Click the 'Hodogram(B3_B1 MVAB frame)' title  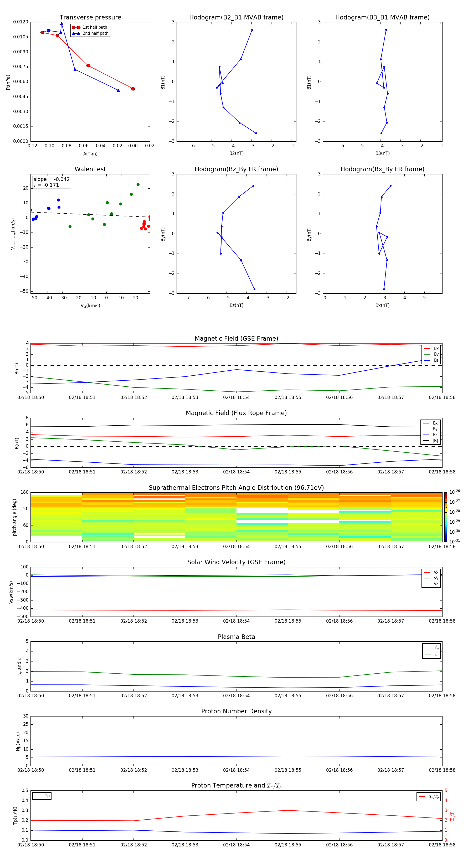pos(382,18)
